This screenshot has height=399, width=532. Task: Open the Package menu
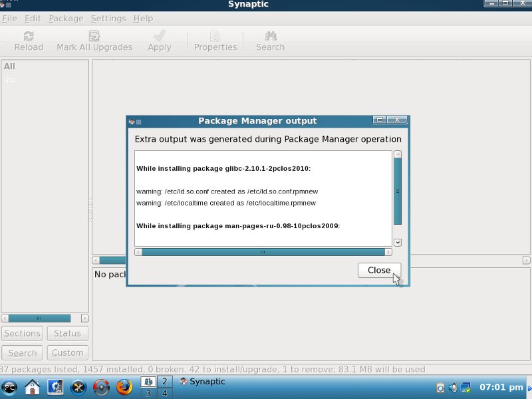pyautogui.click(x=66, y=19)
